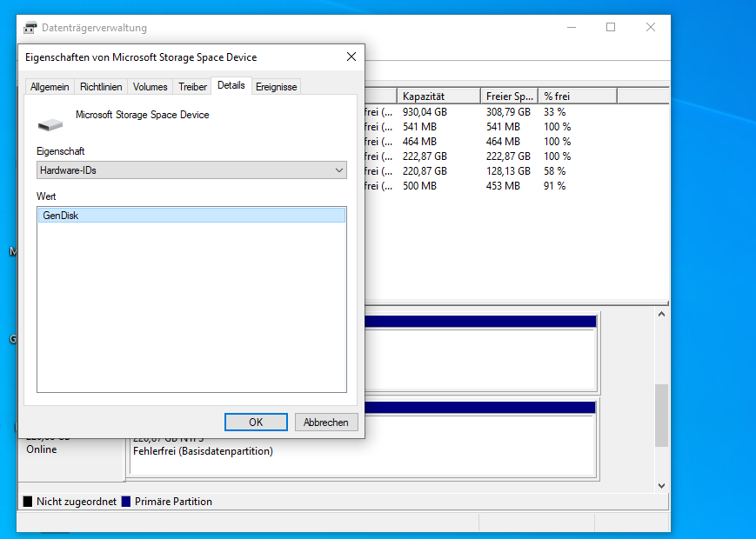756x539 pixels.
Task: Sort by the Freier Sp... column header
Action: click(509, 96)
